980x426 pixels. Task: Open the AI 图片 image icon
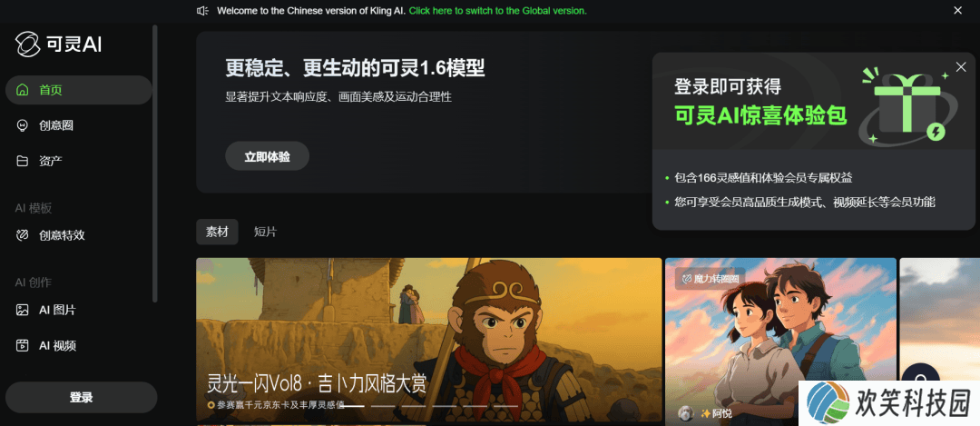coord(23,310)
